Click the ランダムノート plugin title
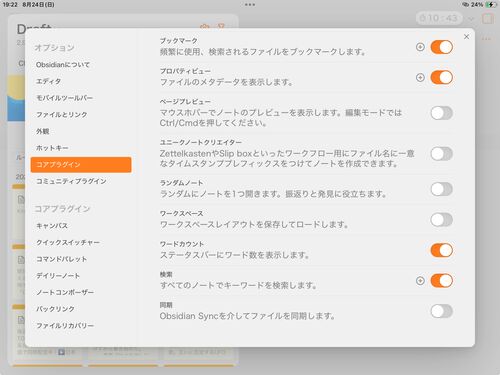Image resolution: width=500 pixels, height=375 pixels. point(181,183)
